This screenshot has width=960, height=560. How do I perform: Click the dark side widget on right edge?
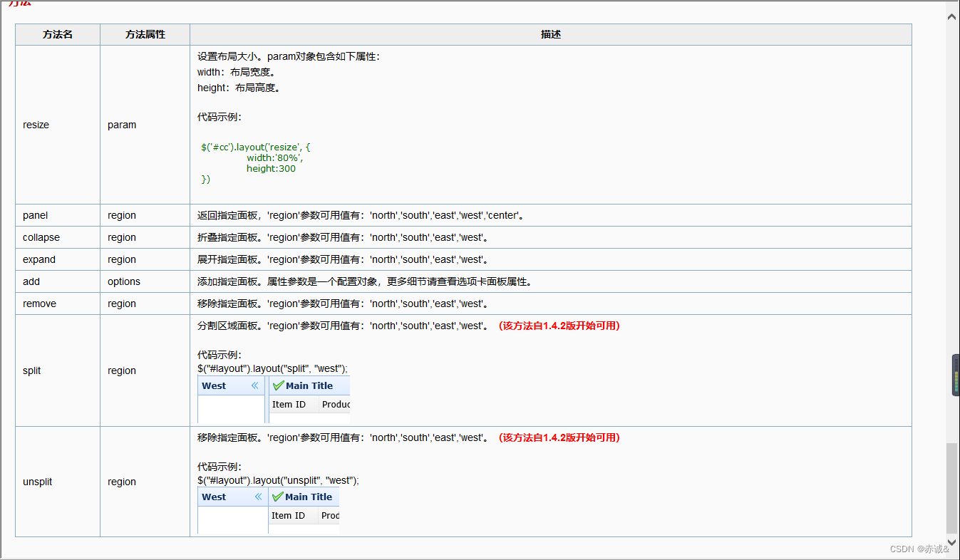click(956, 375)
